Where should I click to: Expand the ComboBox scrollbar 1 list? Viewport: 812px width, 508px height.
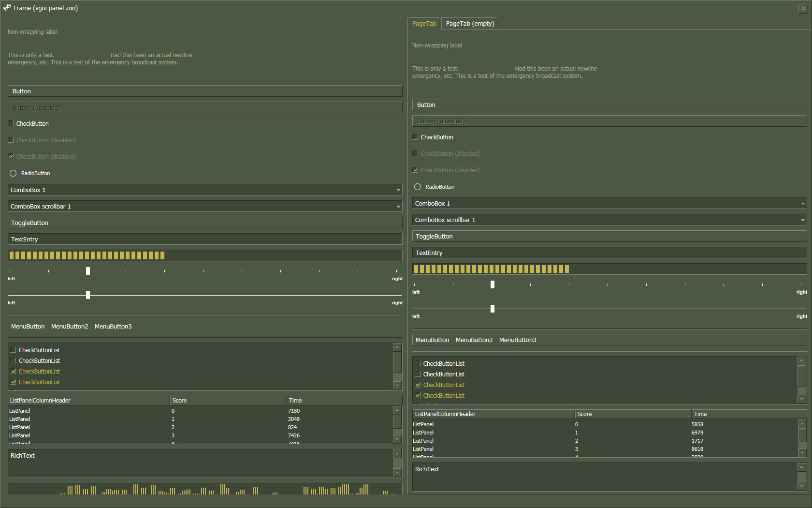(x=397, y=206)
